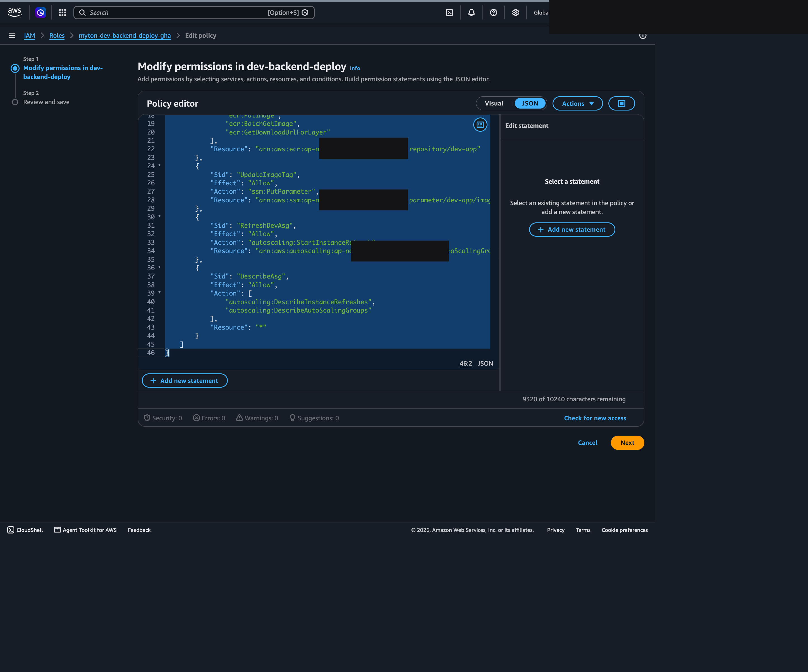Click the Cancel button
Screen dimensions: 808x672
[587, 443]
